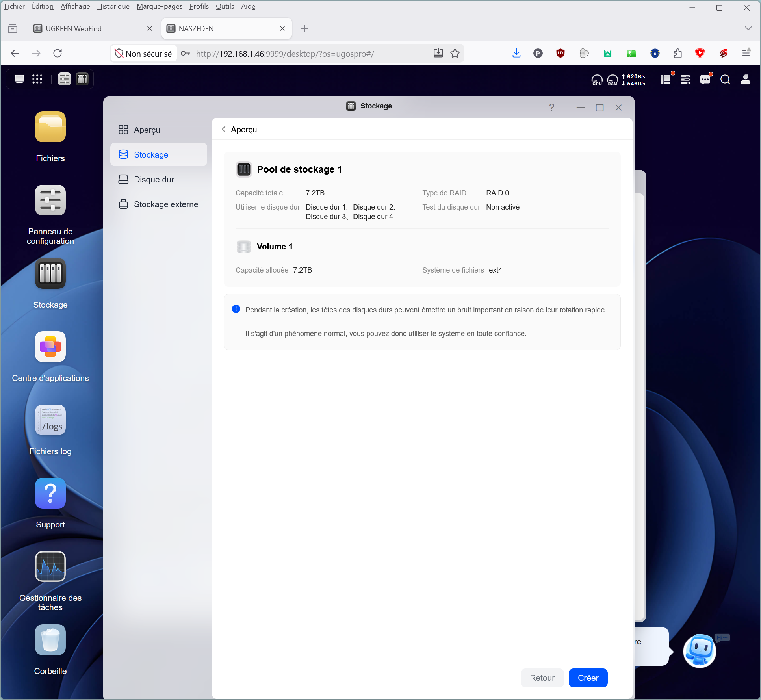Open Firefox application menu
Image resolution: width=761 pixels, height=700 pixels.
click(746, 53)
